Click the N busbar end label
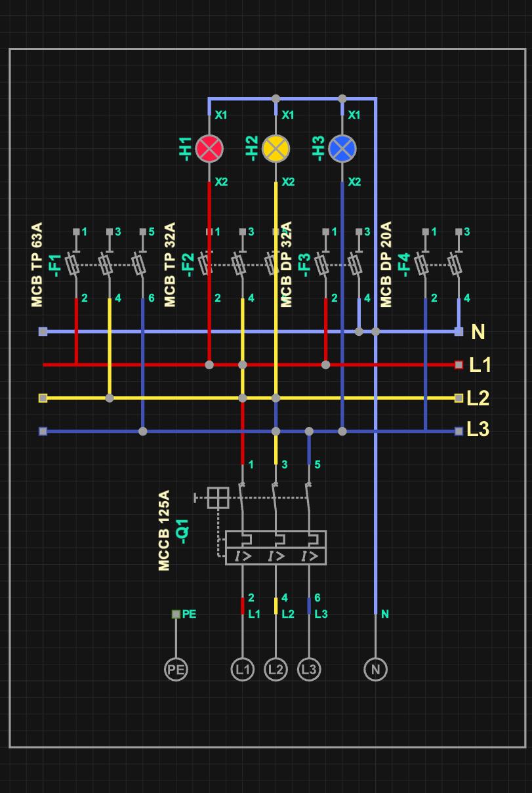 point(478,332)
